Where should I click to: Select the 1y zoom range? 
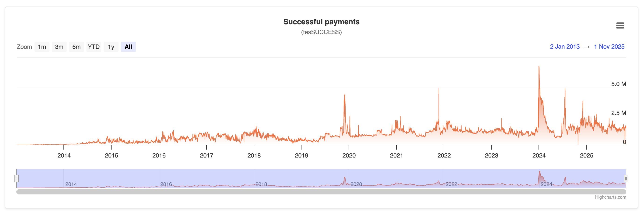tap(111, 47)
